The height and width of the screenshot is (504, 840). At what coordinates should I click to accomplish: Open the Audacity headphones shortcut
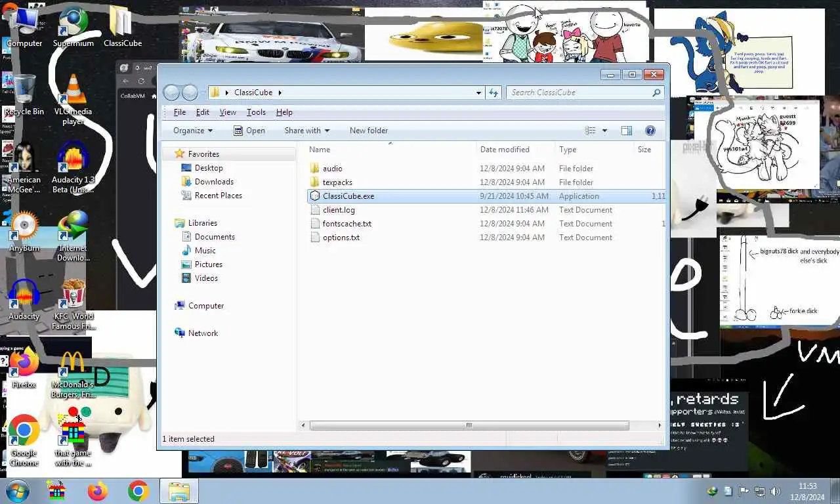coord(24,300)
